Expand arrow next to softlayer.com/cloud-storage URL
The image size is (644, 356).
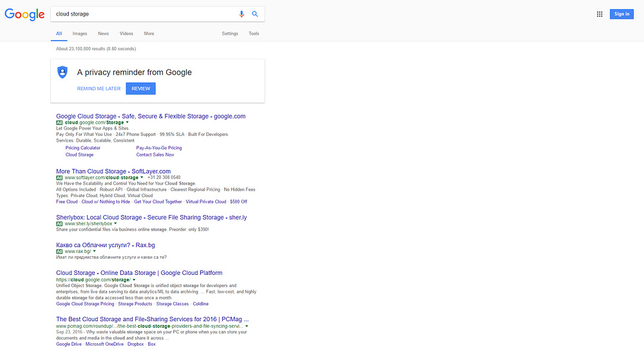click(142, 178)
